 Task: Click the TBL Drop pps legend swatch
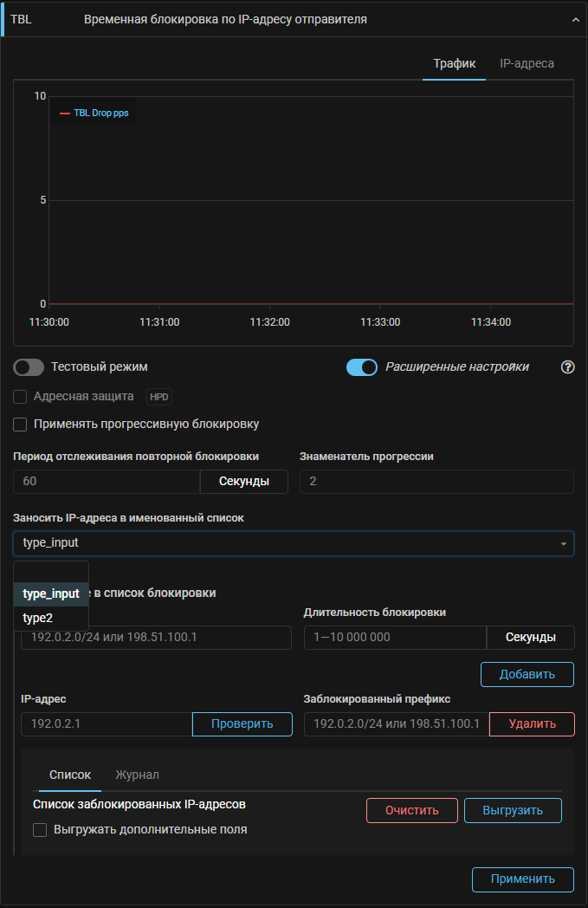click(x=64, y=114)
